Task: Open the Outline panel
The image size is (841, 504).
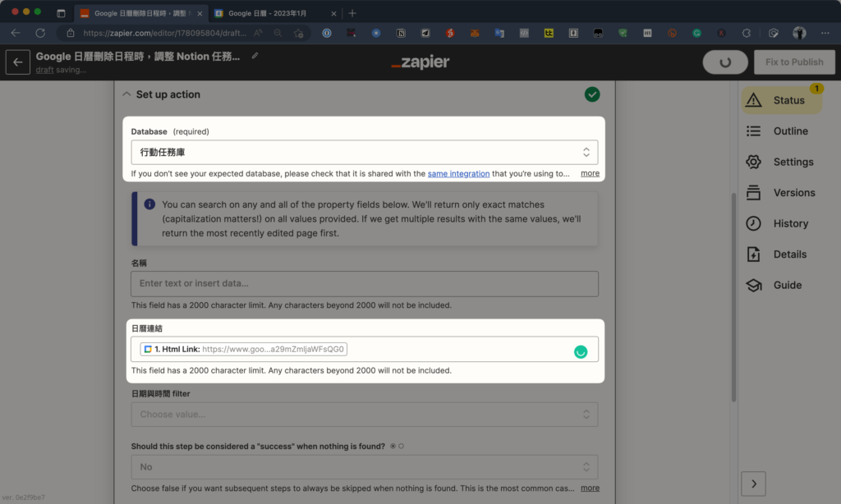Action: (x=777, y=131)
